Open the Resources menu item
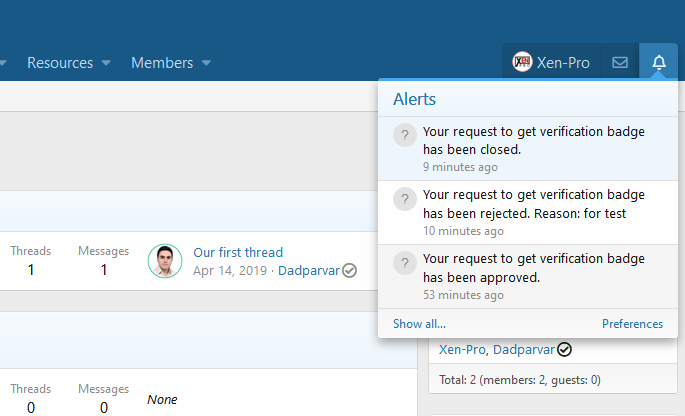This screenshot has width=685, height=416. tap(60, 63)
